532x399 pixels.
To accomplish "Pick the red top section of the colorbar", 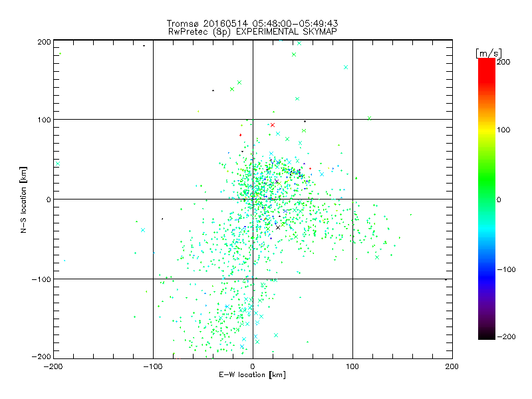I will click(487, 70).
